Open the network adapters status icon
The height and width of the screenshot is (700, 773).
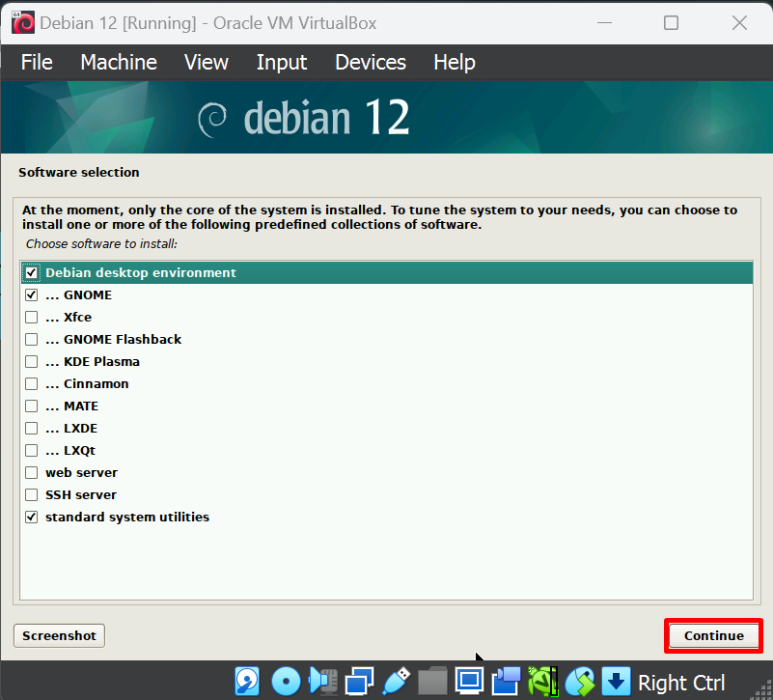tap(359, 682)
